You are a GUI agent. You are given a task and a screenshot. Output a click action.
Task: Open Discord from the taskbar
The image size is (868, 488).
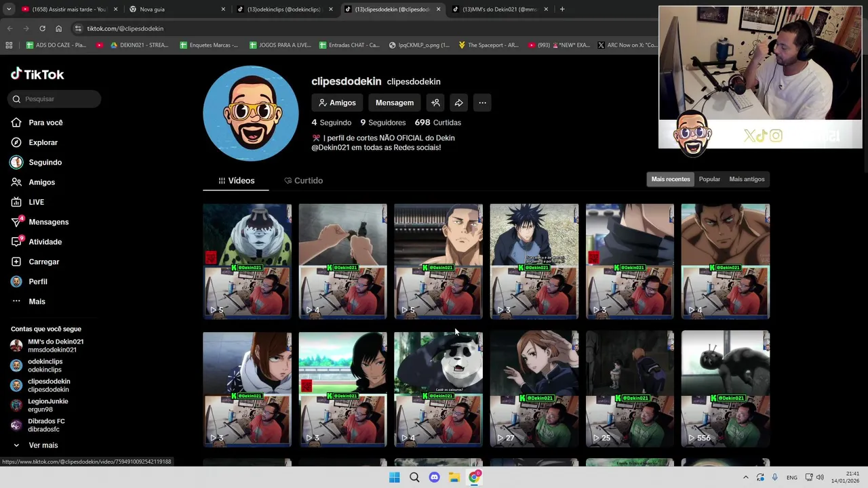435,477
